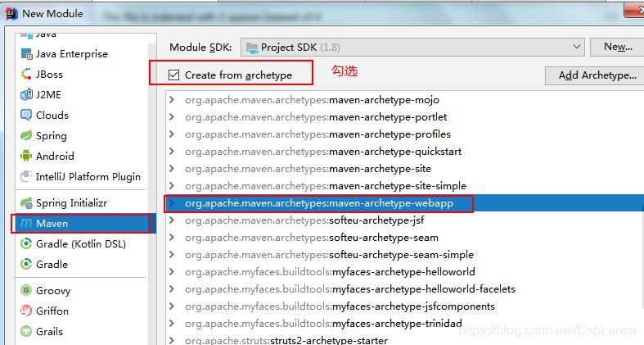This screenshot has height=345, width=644.
Task: Click the Maven 'm' icon
Action: point(26,223)
